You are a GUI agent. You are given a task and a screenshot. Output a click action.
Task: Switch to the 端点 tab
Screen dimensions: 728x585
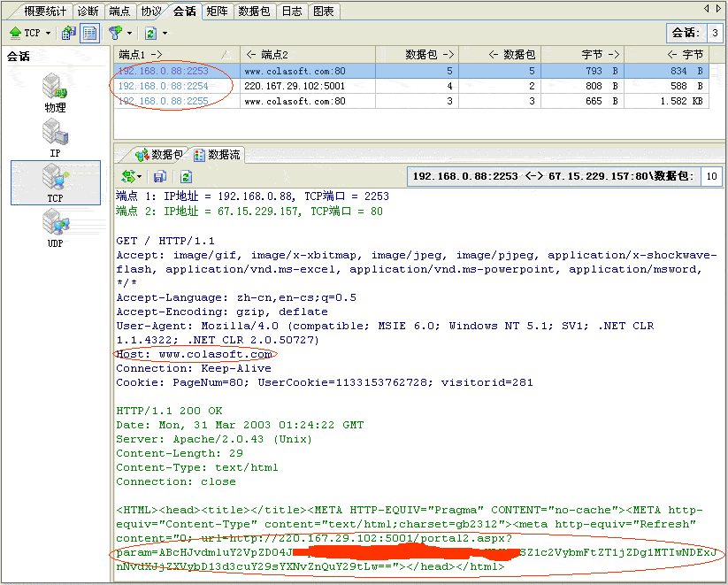[x=119, y=12]
